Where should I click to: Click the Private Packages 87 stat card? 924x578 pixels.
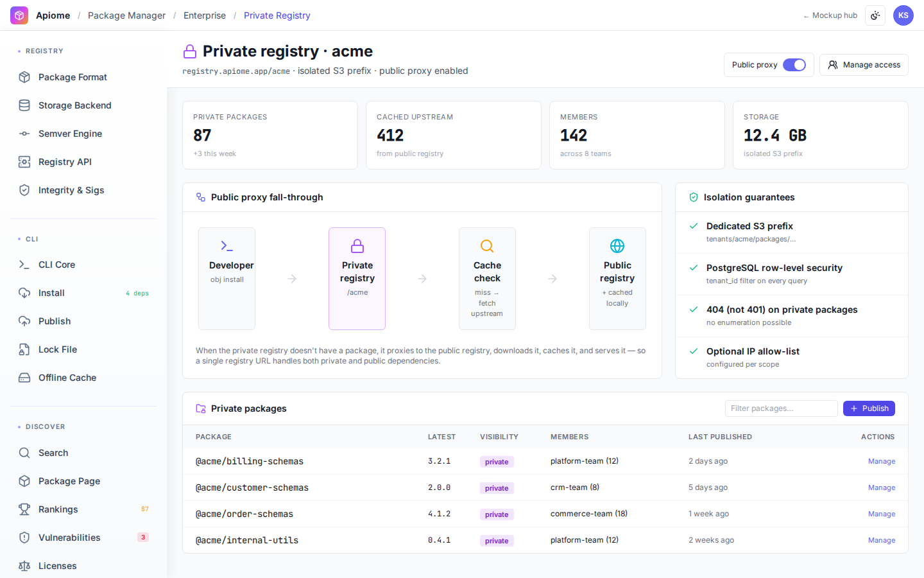[x=270, y=136]
